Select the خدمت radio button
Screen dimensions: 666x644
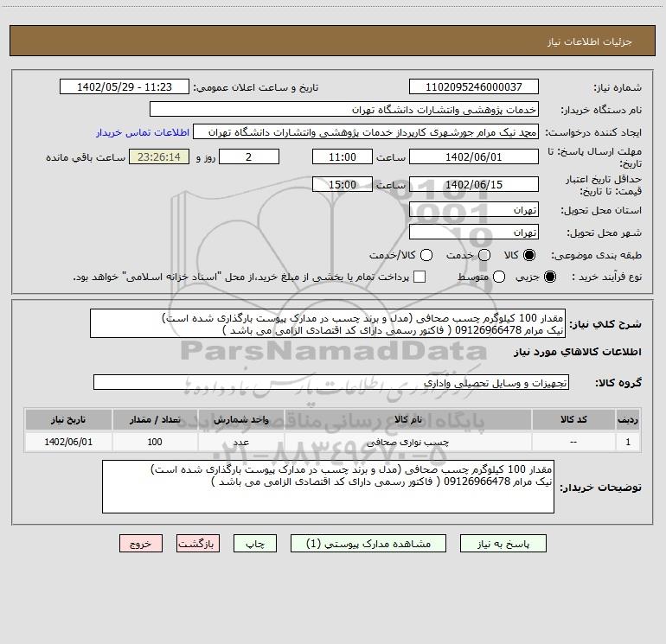[x=484, y=255]
